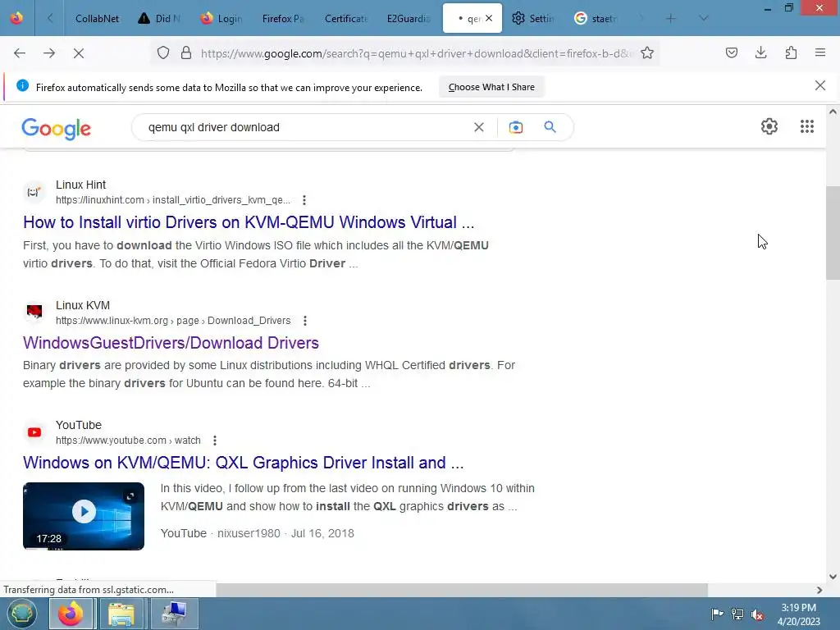
Task: Open the Windows Start menu
Action: [x=21, y=614]
